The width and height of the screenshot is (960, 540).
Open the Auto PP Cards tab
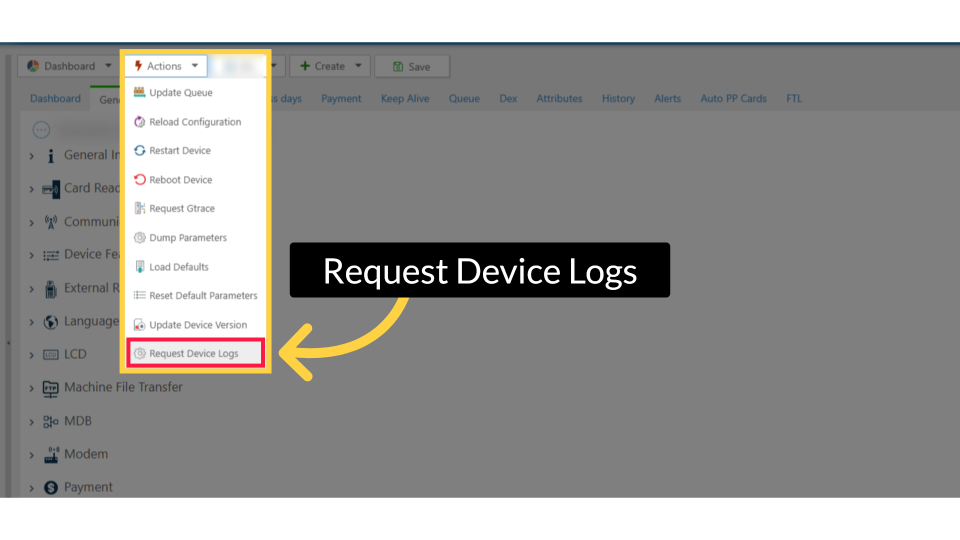coord(733,99)
